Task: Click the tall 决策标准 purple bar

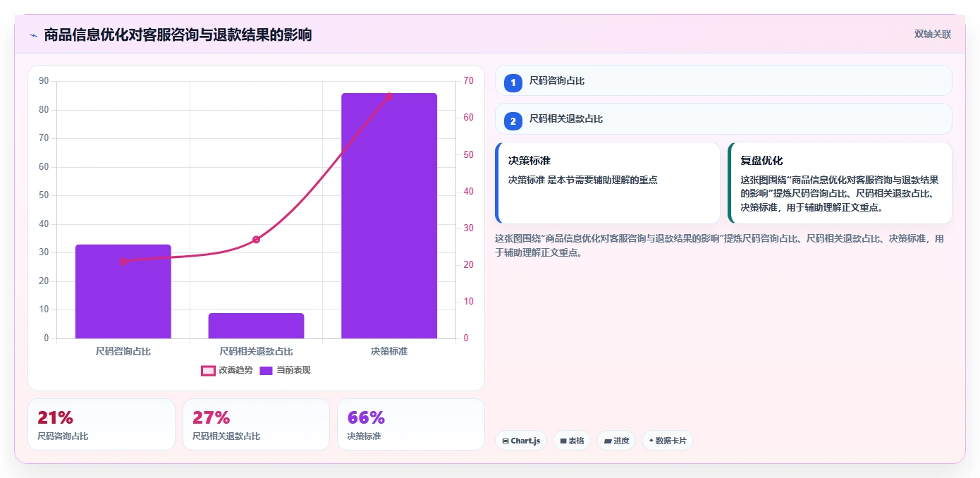Action: point(389,216)
